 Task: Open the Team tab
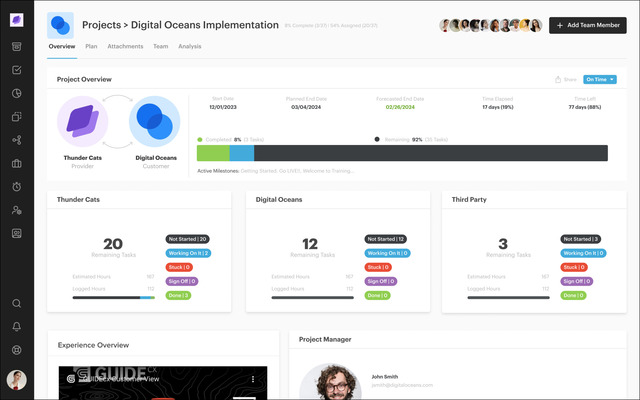(161, 47)
